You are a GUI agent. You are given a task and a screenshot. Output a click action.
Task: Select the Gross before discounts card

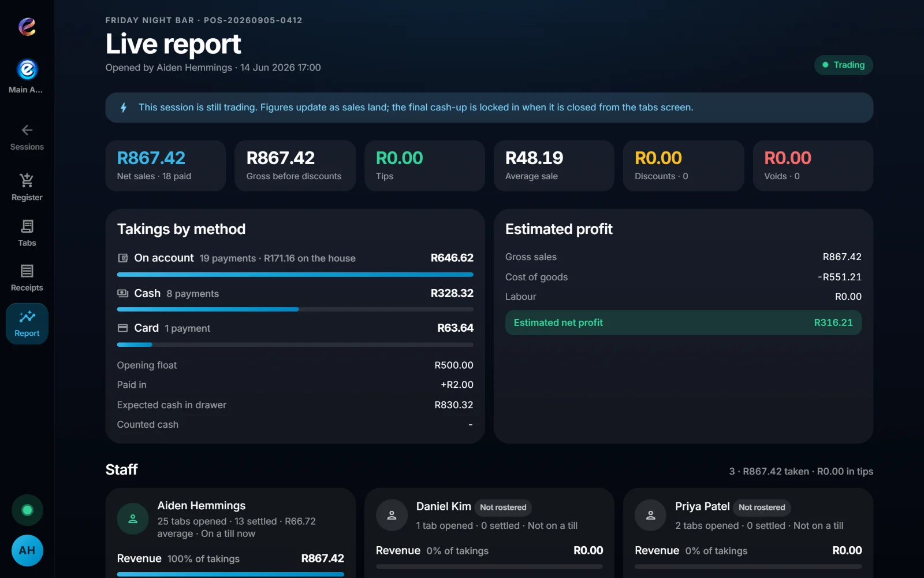295,165
